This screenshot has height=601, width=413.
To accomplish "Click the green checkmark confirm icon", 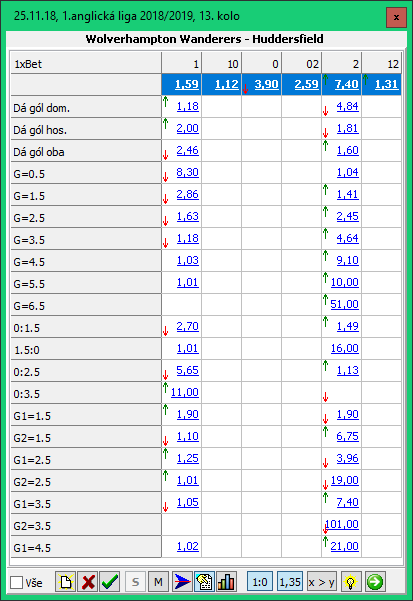I will tap(110, 582).
